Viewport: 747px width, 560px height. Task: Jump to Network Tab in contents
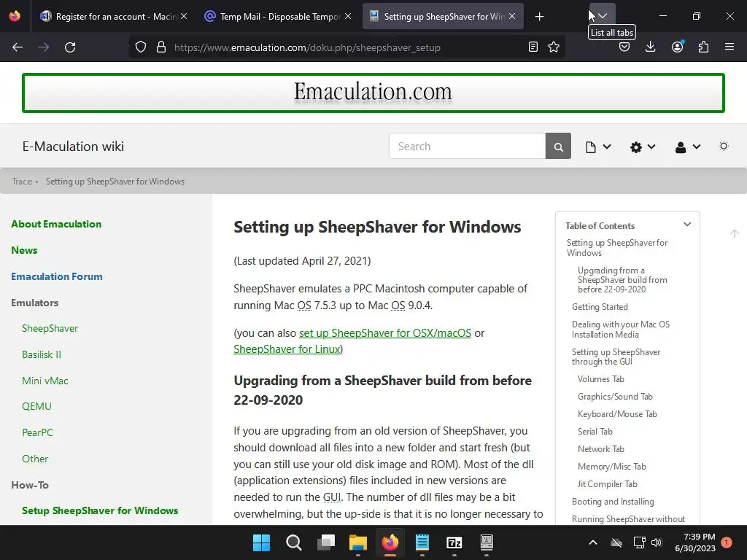[x=601, y=449]
